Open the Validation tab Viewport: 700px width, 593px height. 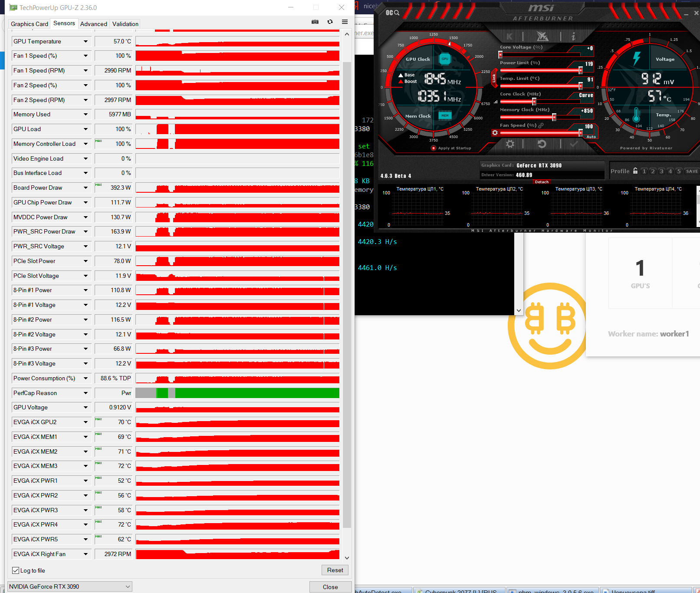click(125, 24)
